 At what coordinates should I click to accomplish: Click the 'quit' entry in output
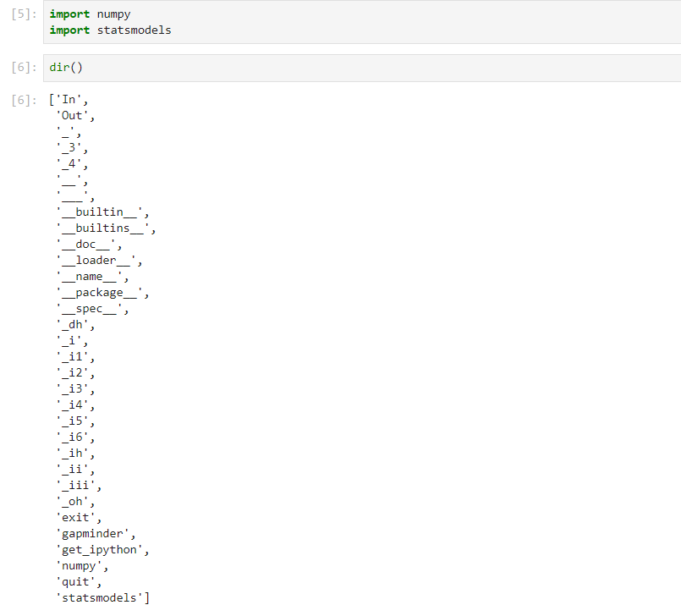[74, 581]
